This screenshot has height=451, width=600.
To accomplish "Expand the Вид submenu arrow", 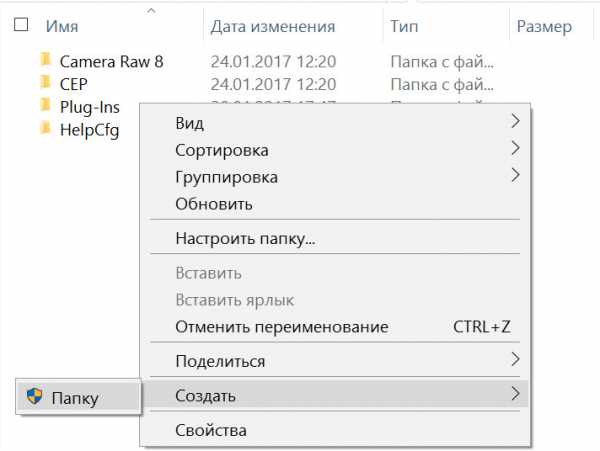I will (515, 121).
